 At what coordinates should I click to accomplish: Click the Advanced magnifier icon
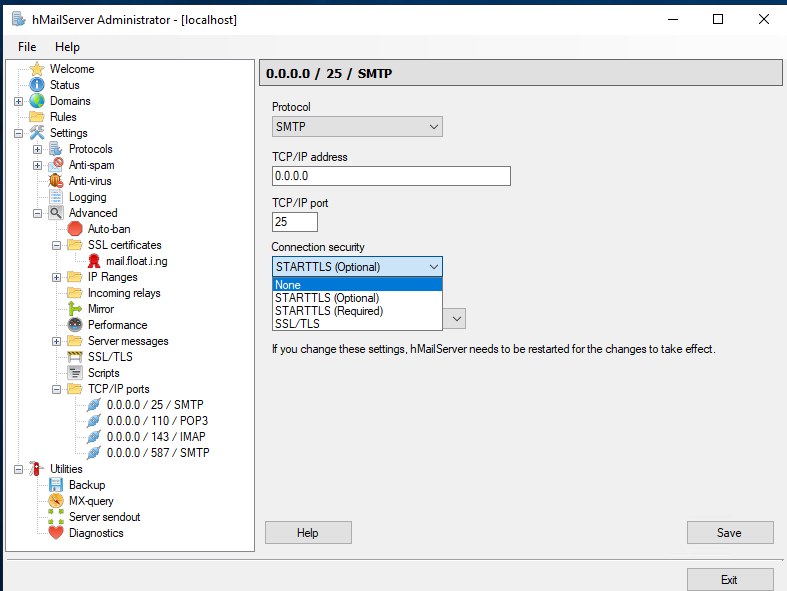tap(56, 213)
